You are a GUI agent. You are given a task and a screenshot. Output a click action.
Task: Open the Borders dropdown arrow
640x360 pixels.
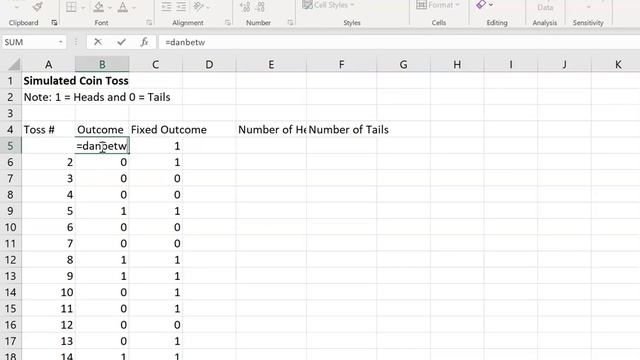(x=83, y=7)
